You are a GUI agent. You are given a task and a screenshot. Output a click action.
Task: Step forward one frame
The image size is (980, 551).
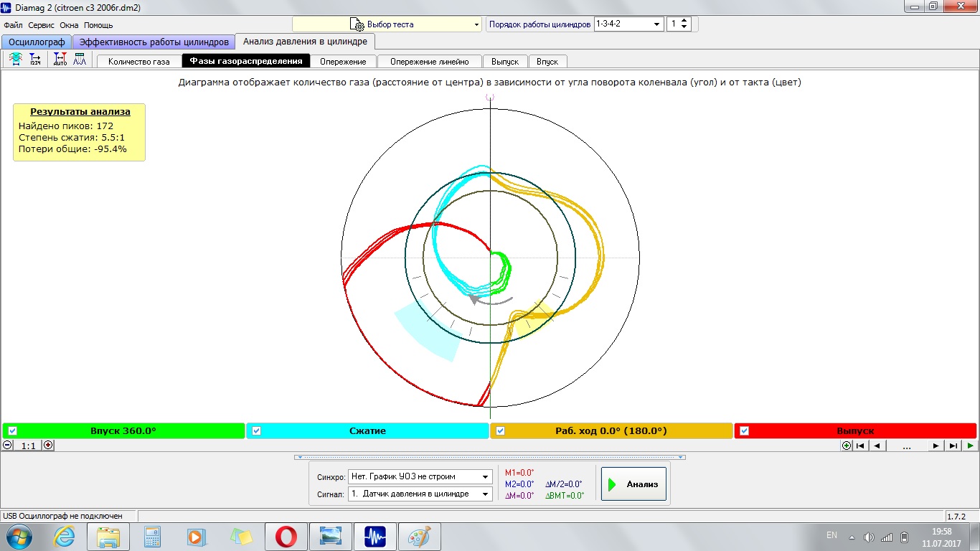pos(936,446)
